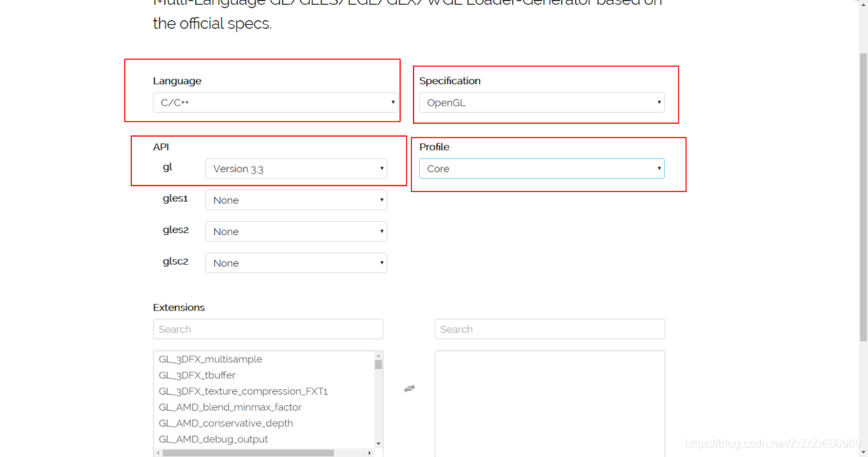This screenshot has width=868, height=457.
Task: Open the Language dropdown showing C/C++
Action: click(276, 103)
